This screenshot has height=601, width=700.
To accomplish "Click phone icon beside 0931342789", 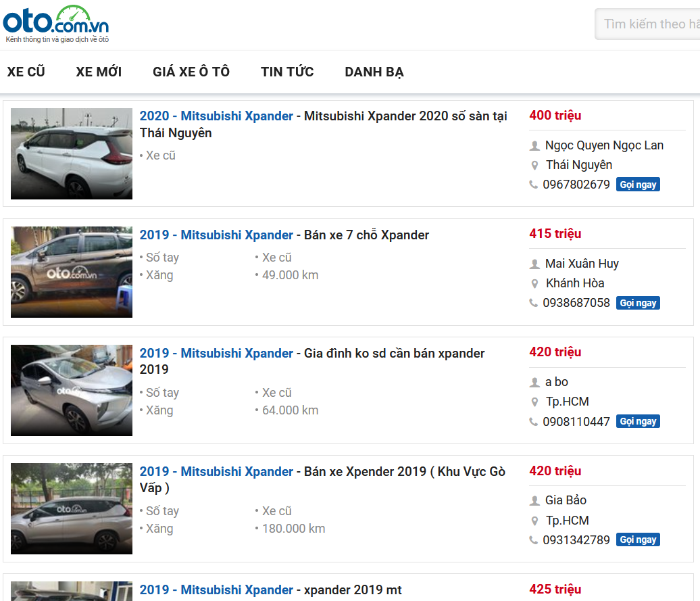I will (x=534, y=540).
